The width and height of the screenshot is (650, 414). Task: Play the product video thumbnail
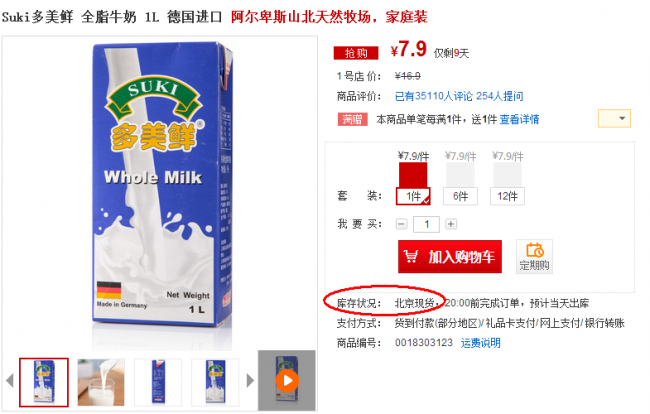point(287,380)
